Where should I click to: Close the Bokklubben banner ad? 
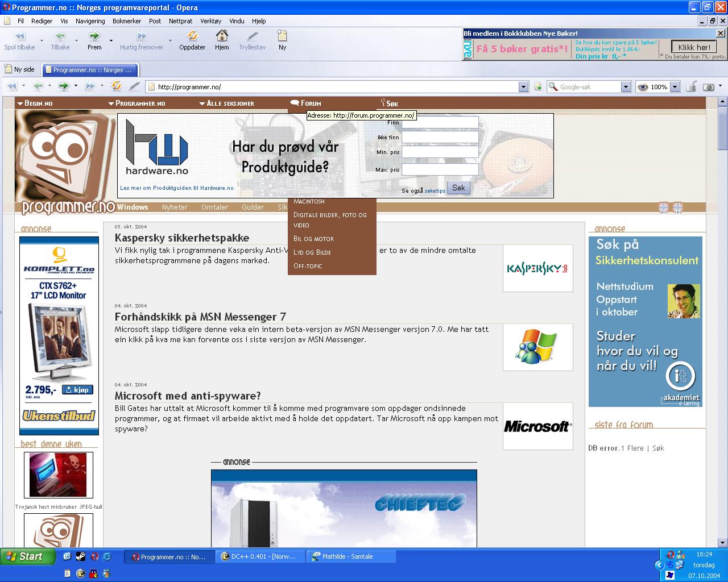coord(721,34)
